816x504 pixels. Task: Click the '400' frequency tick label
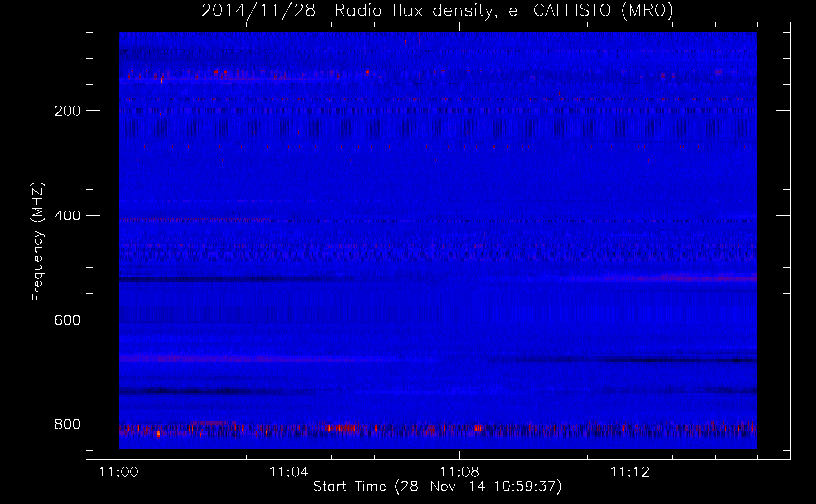click(67, 216)
